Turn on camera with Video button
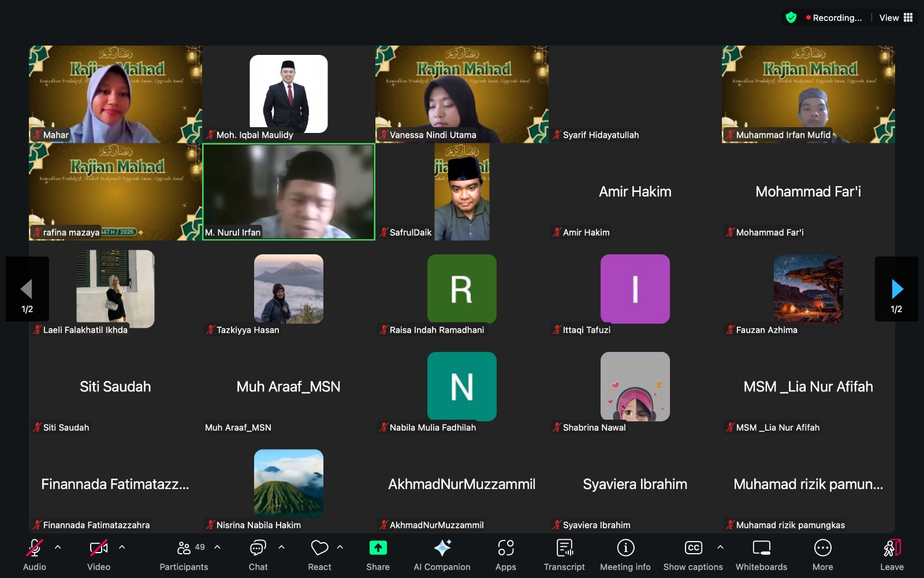924x578 pixels. click(x=99, y=555)
